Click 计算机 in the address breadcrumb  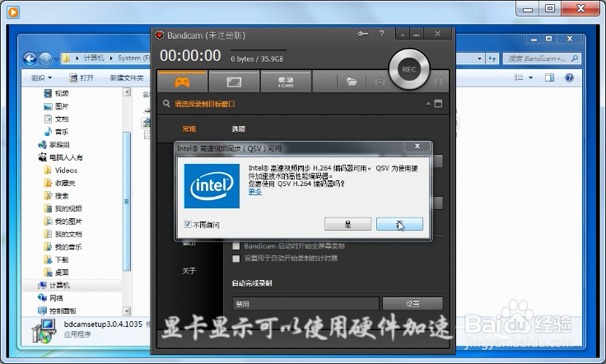[94, 58]
